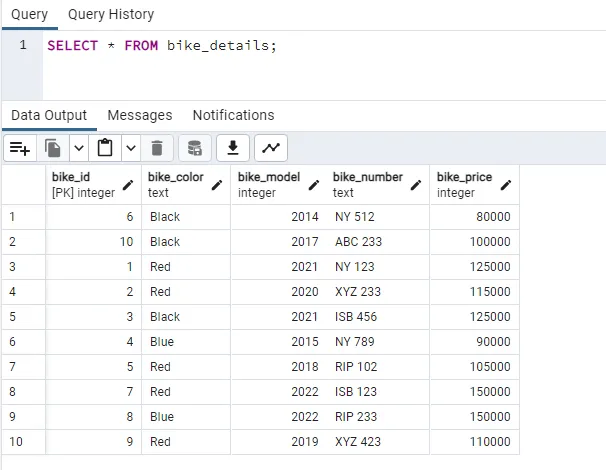This screenshot has width=606, height=470.
Task: Expand the Paste options dropdown arrow
Action: click(x=131, y=148)
